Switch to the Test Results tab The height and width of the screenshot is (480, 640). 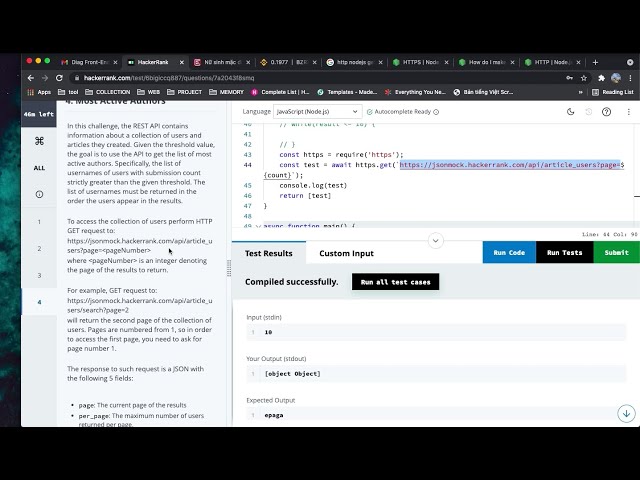click(x=269, y=253)
